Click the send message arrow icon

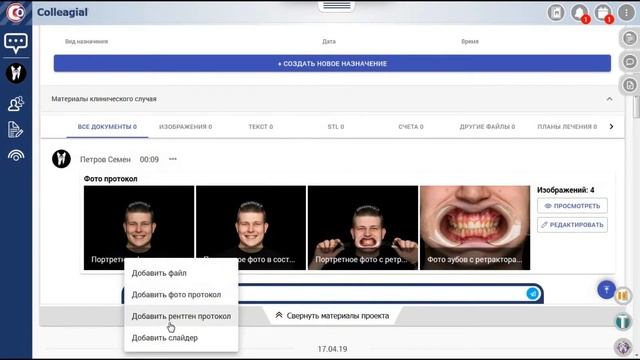[532, 293]
